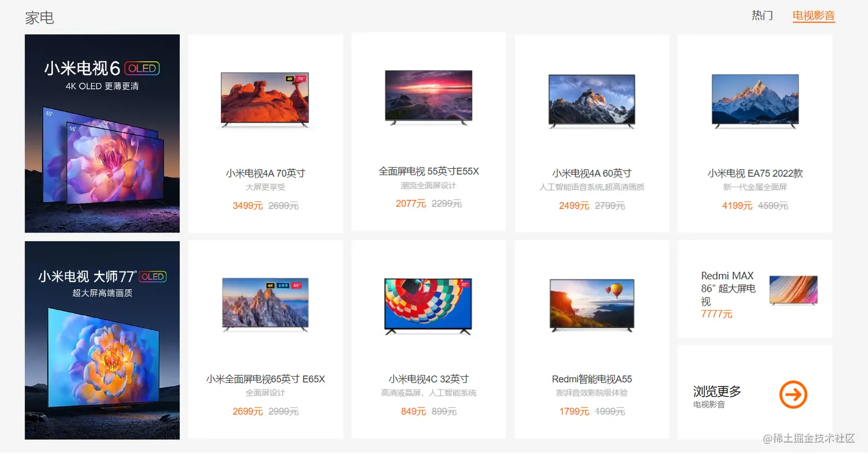
Task: Open the 小米电视6 OLED banner
Action: coord(102,133)
